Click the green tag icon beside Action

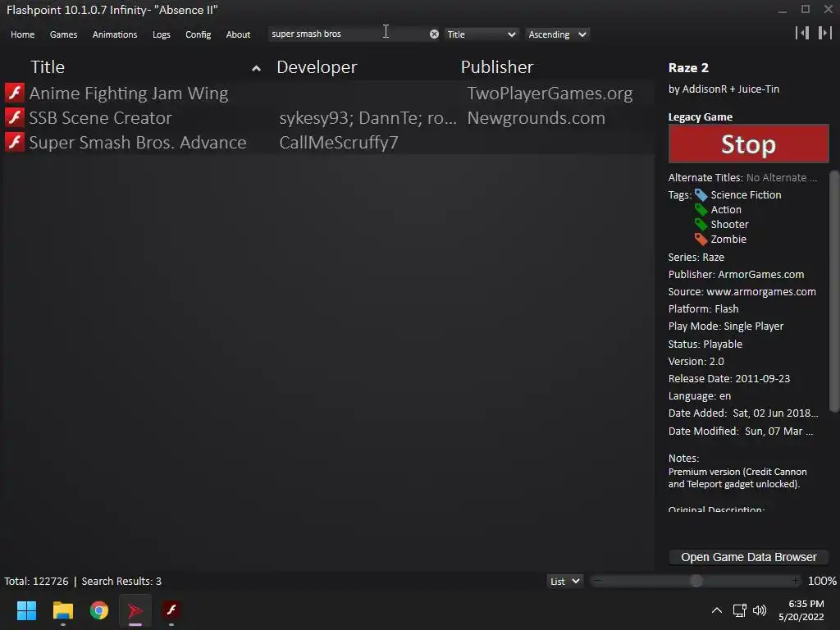point(701,209)
